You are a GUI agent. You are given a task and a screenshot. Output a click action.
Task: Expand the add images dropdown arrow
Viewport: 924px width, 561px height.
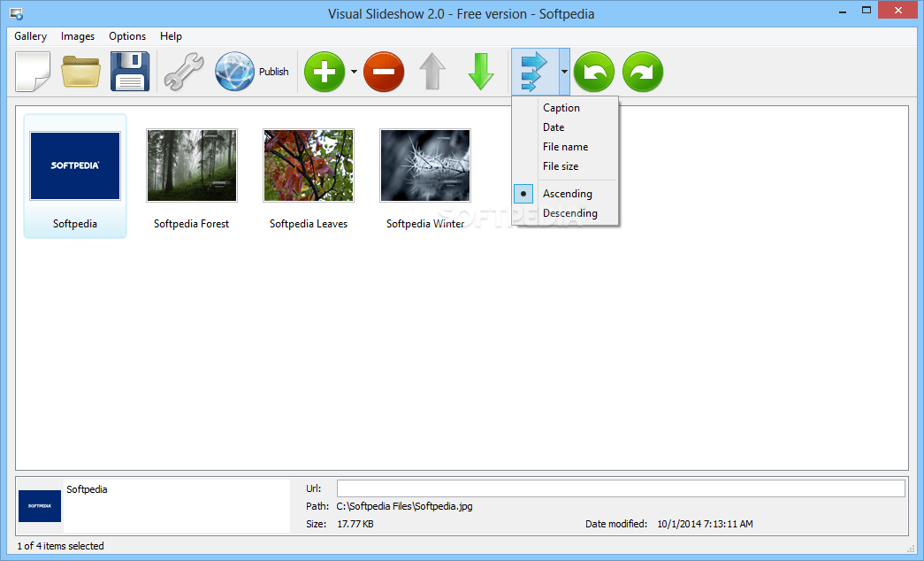click(x=355, y=72)
